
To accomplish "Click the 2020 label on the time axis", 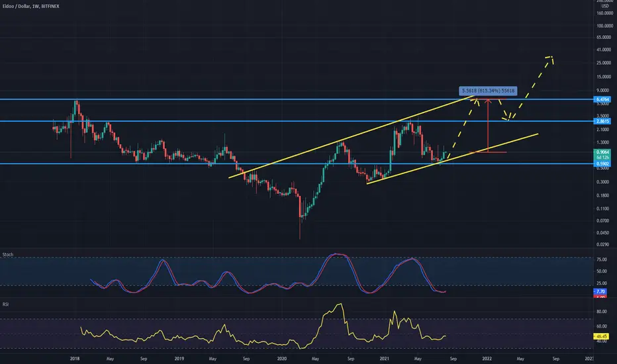I will 282,359.
